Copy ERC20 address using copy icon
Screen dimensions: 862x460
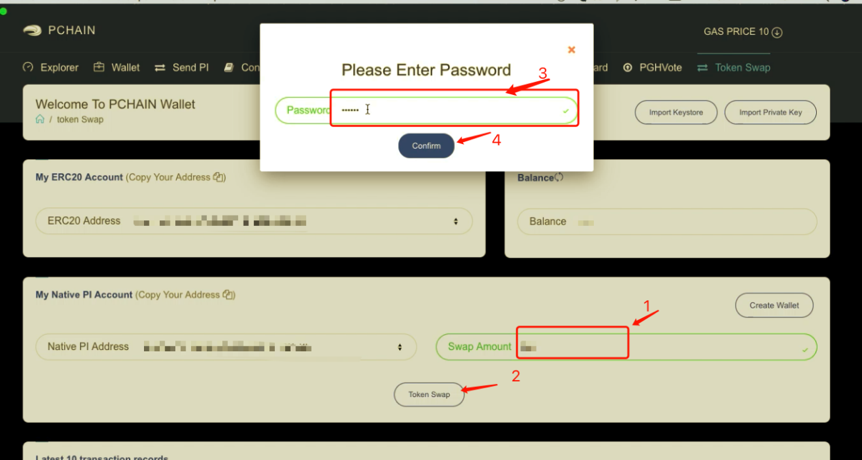[218, 177]
